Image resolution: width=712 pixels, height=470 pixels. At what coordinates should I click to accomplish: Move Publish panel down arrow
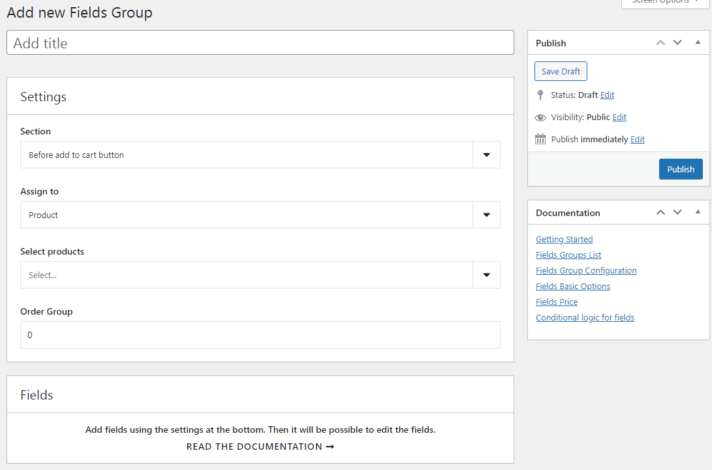coord(677,43)
